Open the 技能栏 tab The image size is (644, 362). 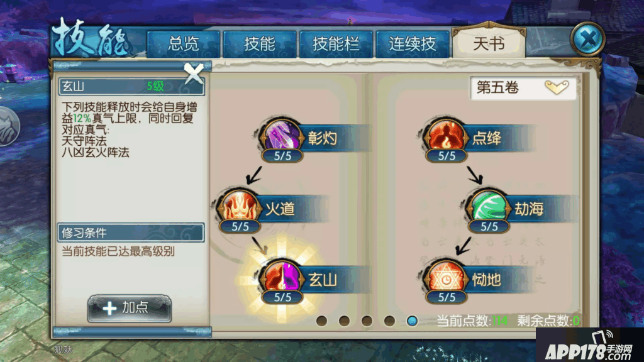(336, 43)
